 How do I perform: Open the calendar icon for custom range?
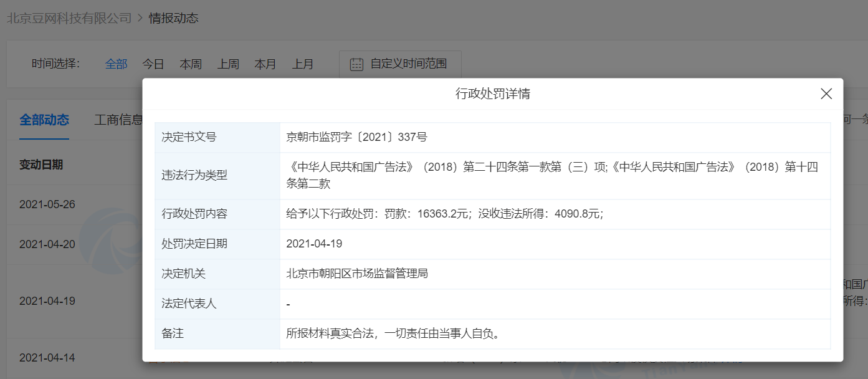pos(356,64)
